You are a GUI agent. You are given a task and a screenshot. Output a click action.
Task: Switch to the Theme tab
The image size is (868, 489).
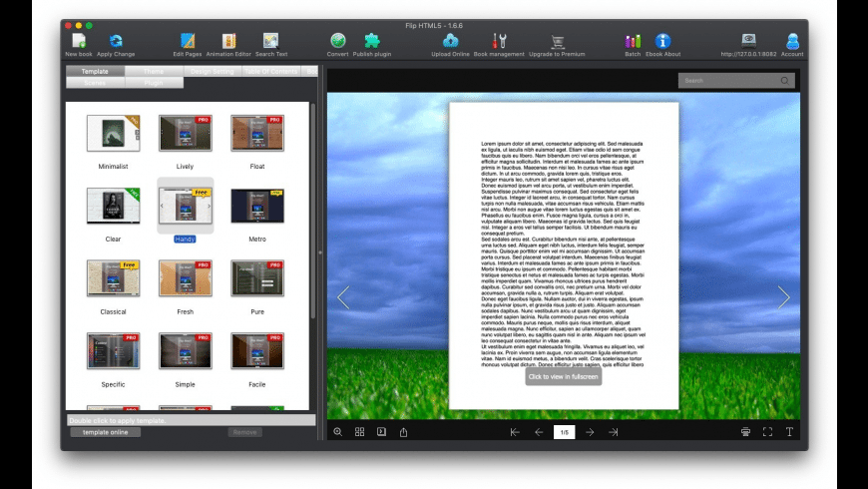click(154, 72)
